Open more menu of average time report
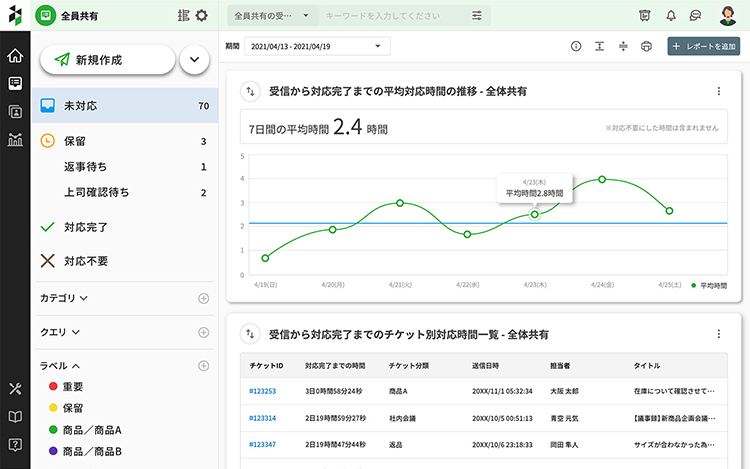750x469 pixels. pyautogui.click(x=718, y=91)
